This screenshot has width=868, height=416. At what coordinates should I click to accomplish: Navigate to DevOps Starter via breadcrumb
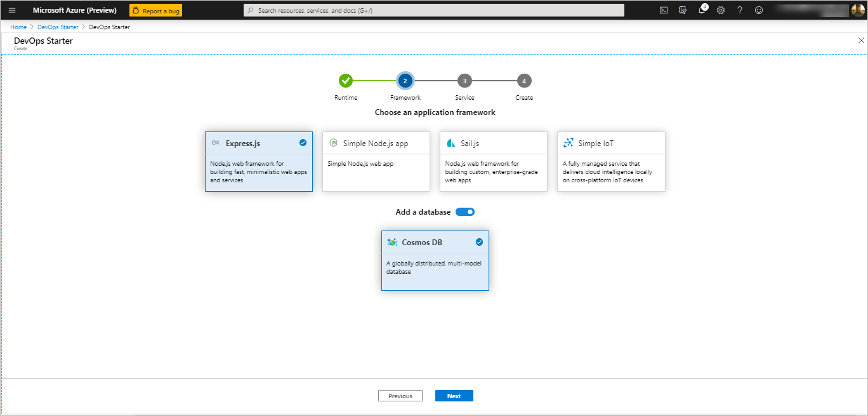point(57,27)
